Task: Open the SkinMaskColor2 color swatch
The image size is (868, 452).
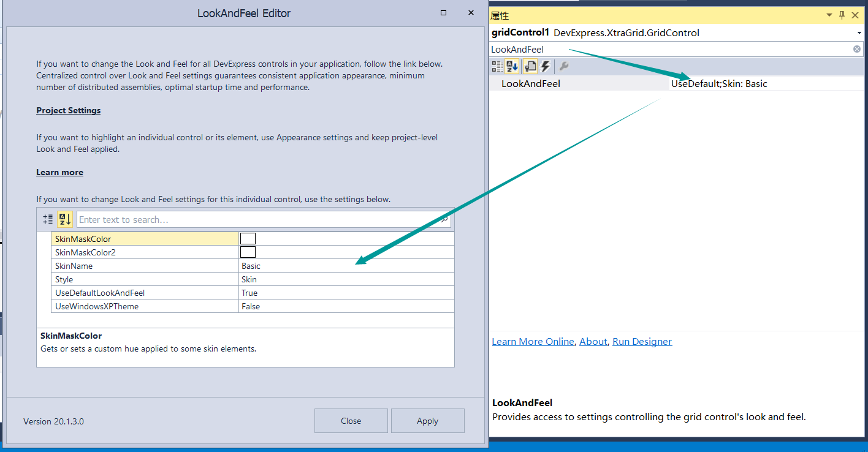Action: 248,252
